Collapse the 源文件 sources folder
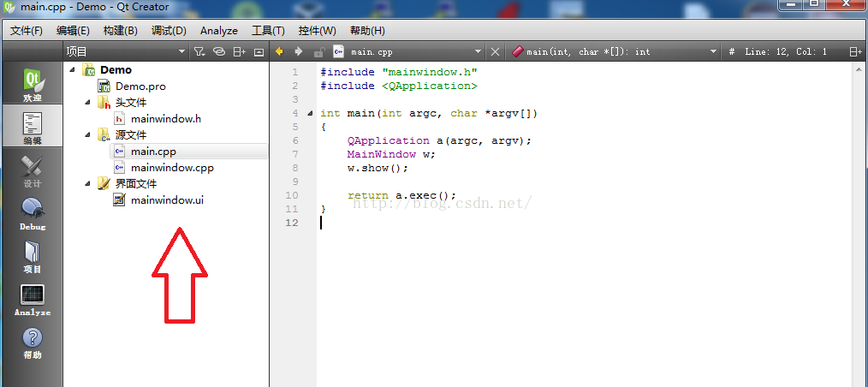Viewport: 868px width, 387px height. click(x=88, y=134)
